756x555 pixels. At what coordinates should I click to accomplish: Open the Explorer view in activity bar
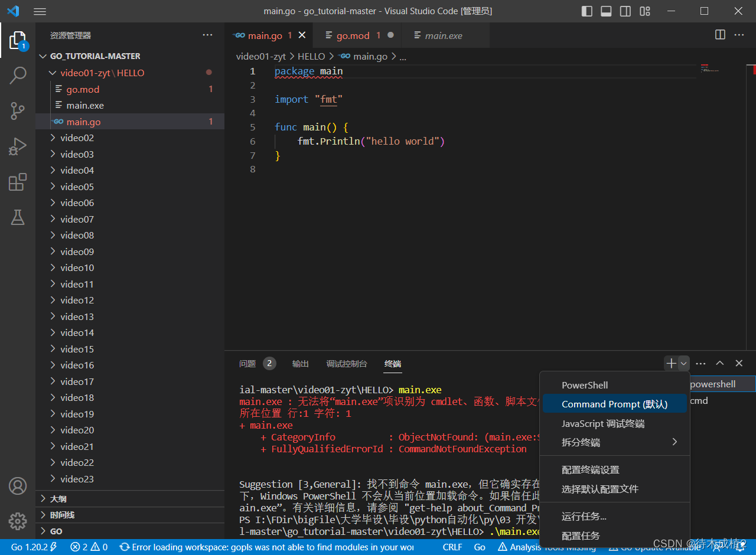18,41
